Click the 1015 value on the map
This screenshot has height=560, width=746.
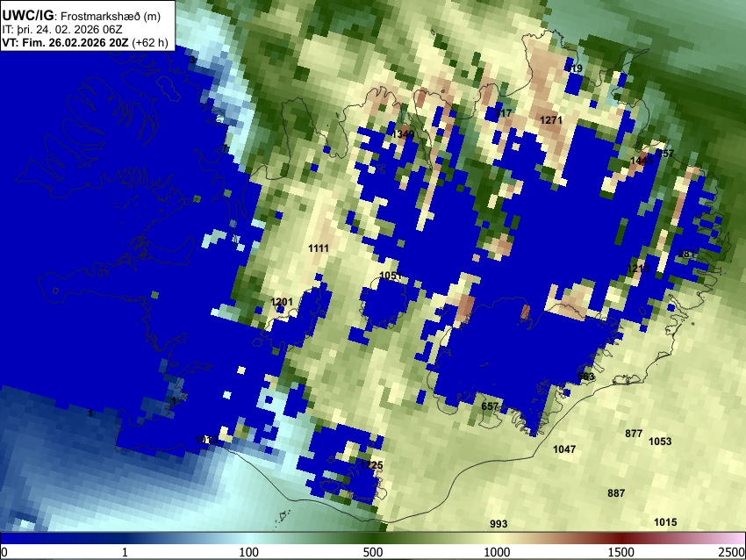(665, 522)
